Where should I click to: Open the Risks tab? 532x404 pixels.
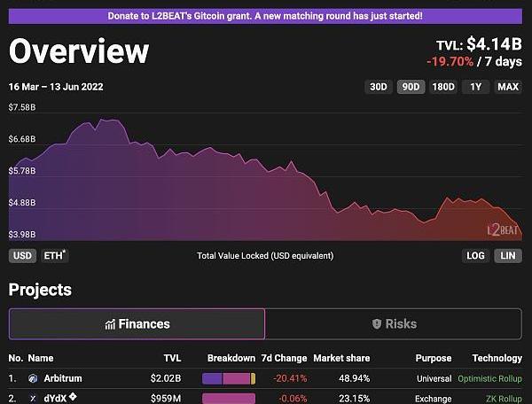click(394, 324)
